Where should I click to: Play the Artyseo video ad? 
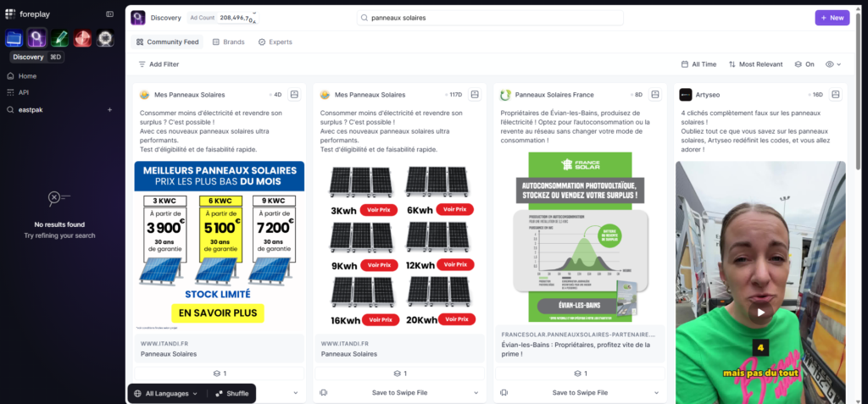tap(761, 313)
